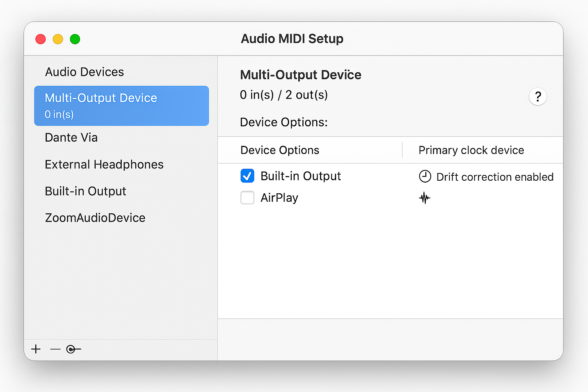Click the Primary clock device column header

coord(471,150)
